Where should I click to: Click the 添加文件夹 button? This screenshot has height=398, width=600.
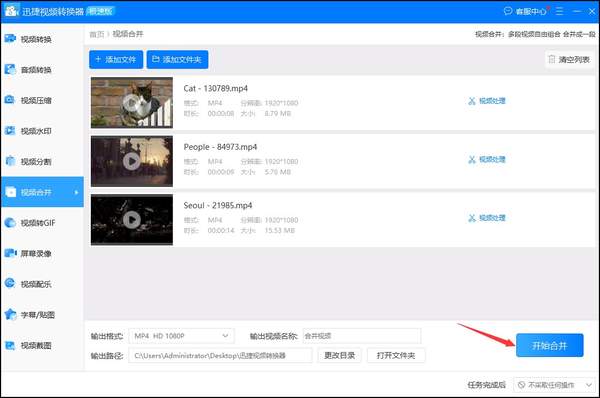tap(178, 60)
